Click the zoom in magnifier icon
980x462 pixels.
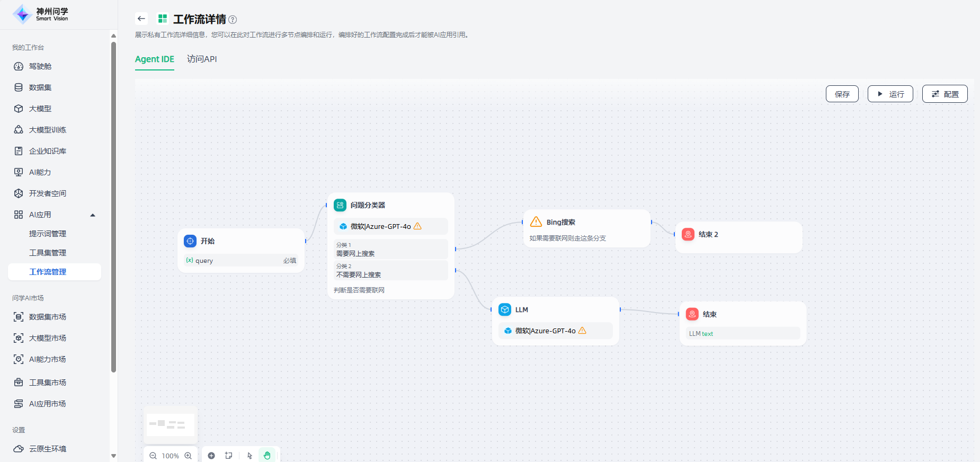point(188,456)
